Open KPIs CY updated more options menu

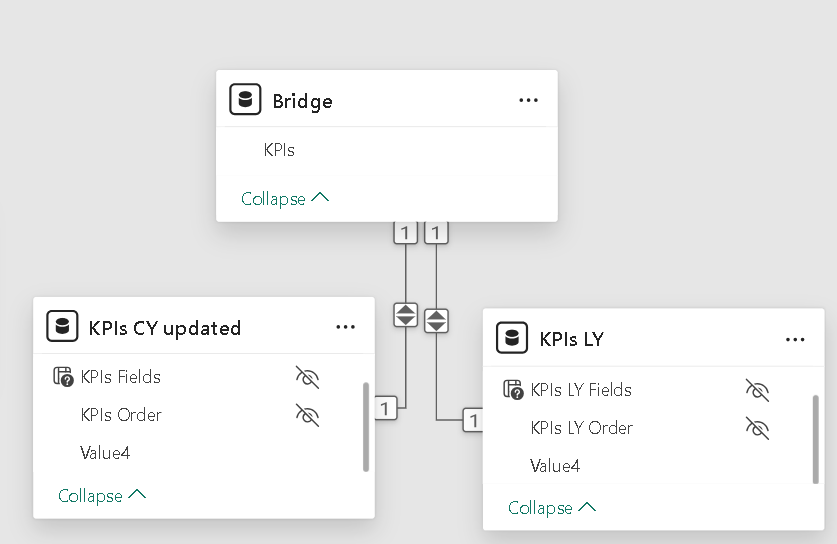(345, 327)
